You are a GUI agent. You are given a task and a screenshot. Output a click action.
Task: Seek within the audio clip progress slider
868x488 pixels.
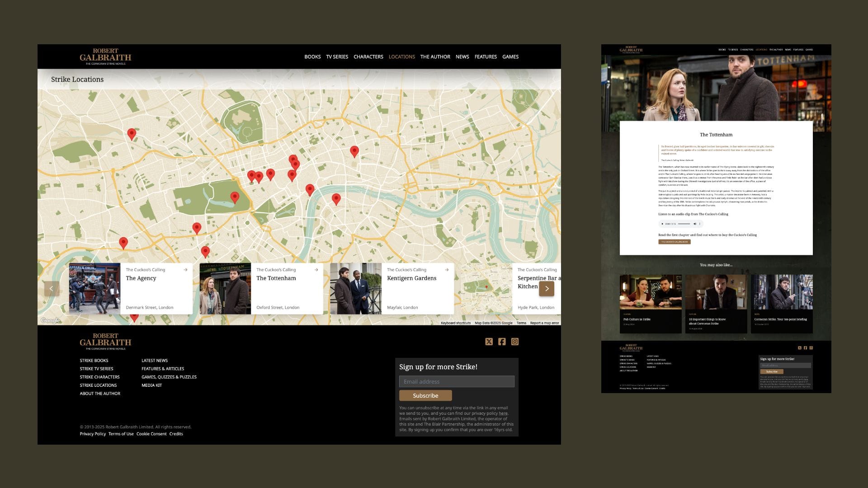[684, 224]
